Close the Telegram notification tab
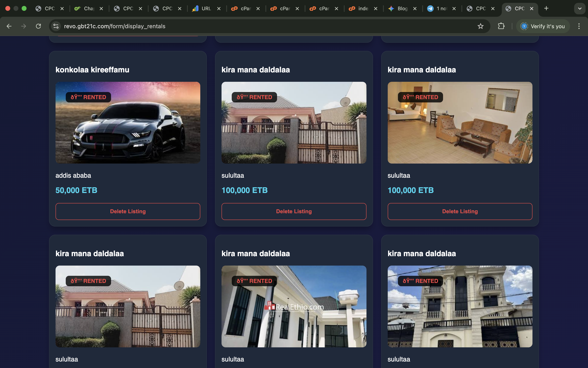Viewport: 588px width, 368px height. [x=454, y=9]
